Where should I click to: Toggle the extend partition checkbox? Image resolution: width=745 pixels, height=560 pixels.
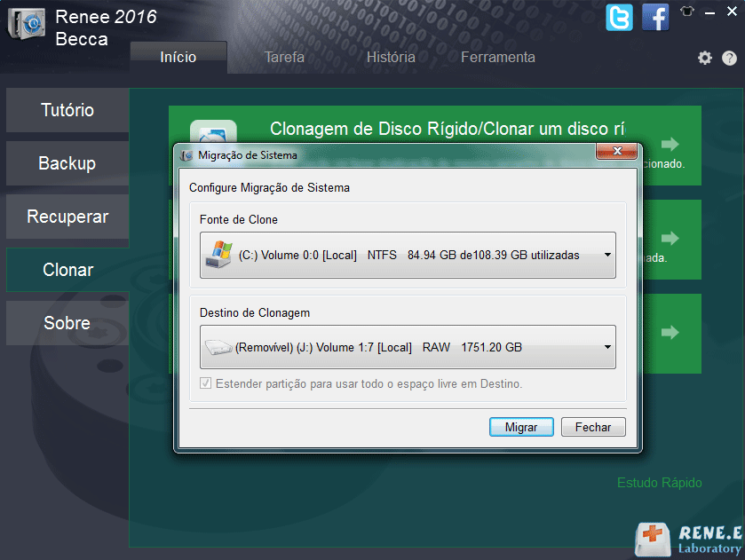(x=205, y=383)
